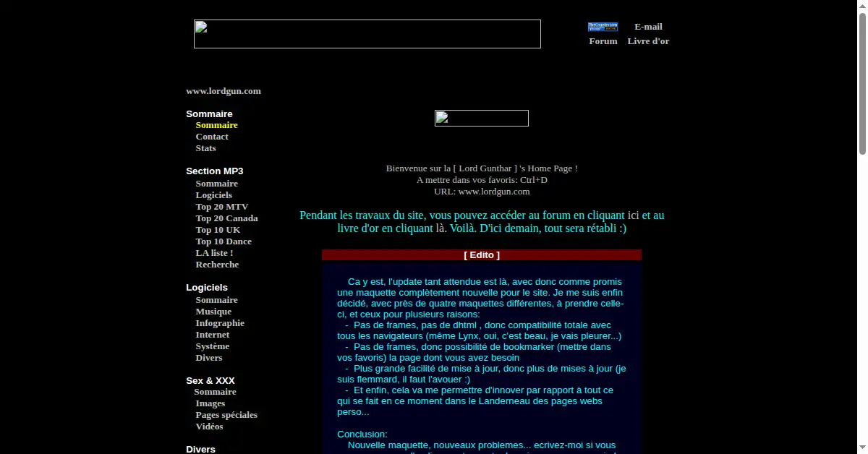Click the bold Logiciels section heading
The image size is (868, 454).
(x=207, y=288)
